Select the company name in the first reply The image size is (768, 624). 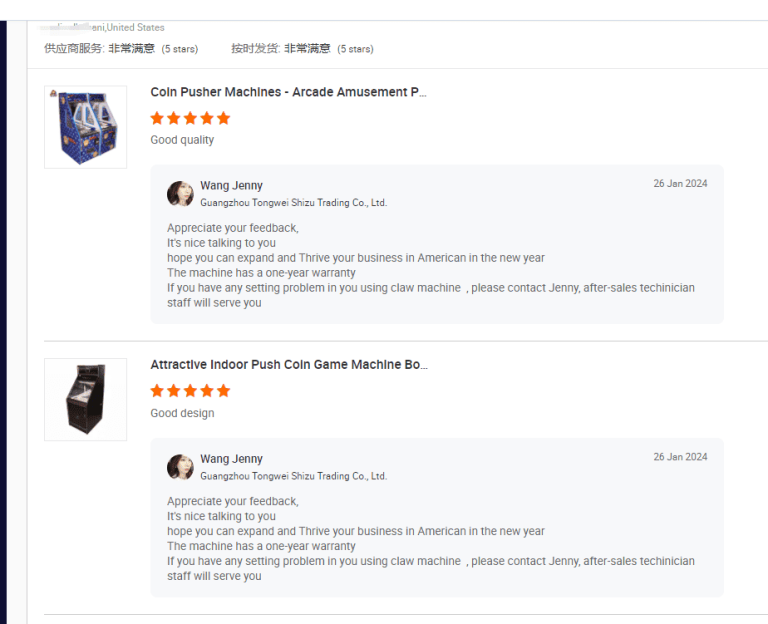[293, 203]
